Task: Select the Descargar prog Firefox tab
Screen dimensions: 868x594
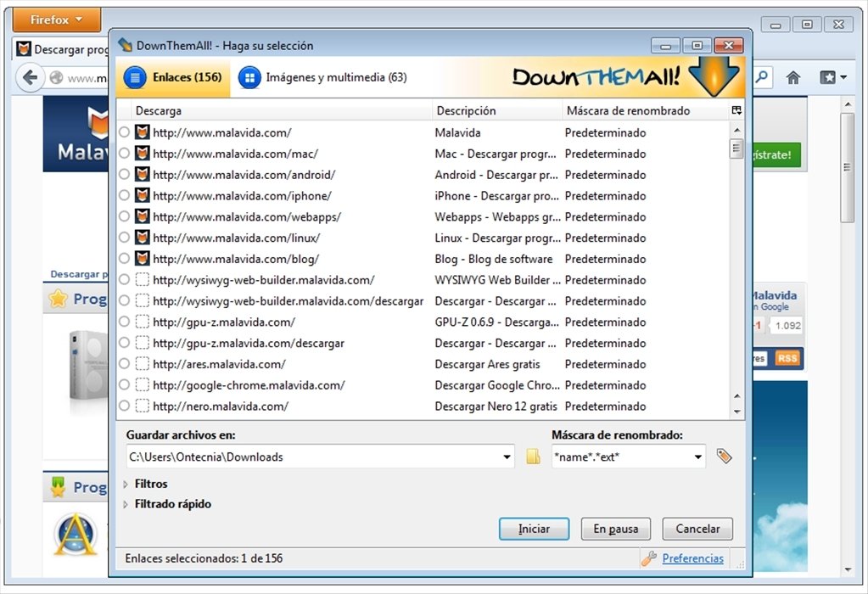Action: (x=62, y=49)
